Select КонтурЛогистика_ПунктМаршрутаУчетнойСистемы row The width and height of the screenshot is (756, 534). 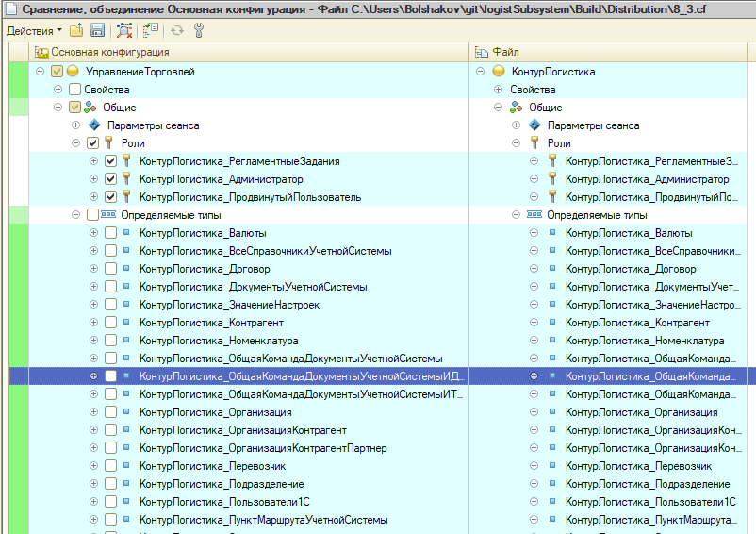[263, 520]
